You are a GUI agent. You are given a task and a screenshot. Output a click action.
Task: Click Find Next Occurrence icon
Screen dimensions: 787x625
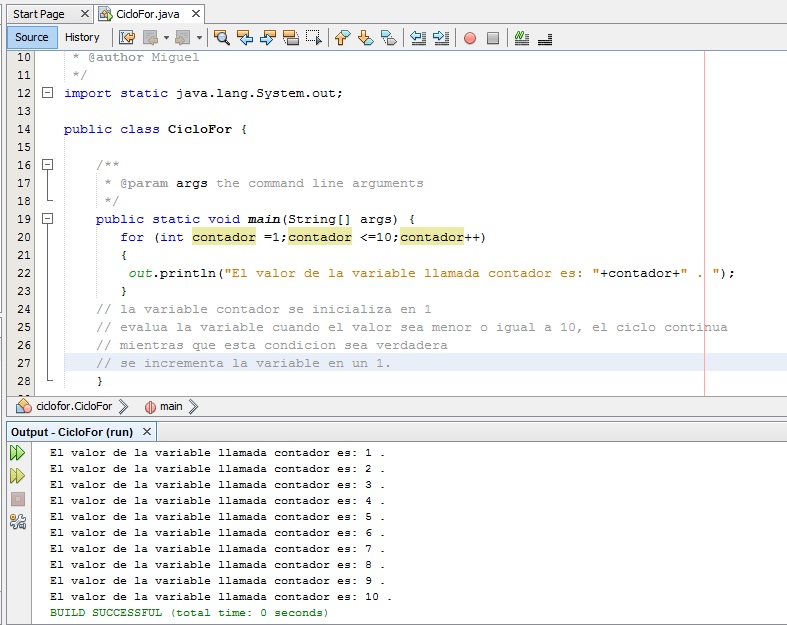click(268, 38)
